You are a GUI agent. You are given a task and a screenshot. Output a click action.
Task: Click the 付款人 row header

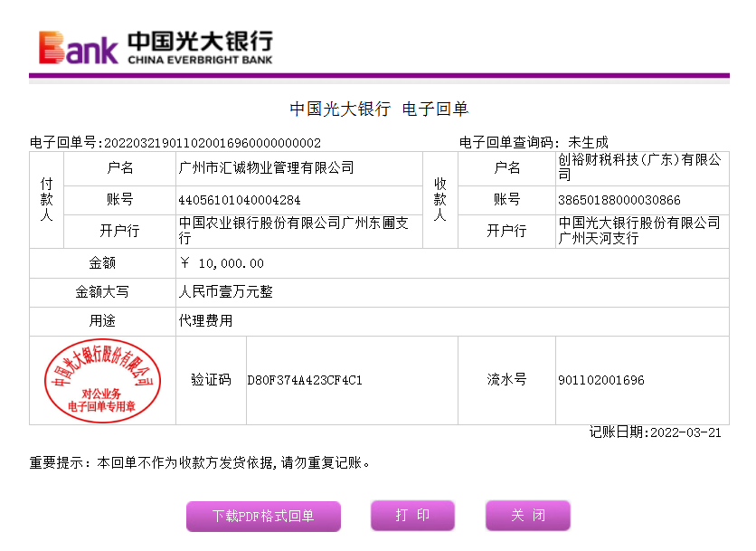pos(47,200)
